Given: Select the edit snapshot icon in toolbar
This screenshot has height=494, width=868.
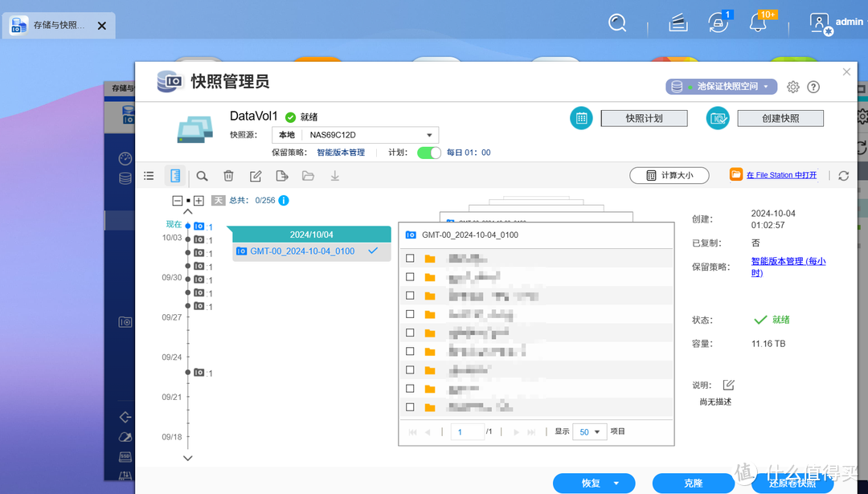Looking at the screenshot, I should click(x=256, y=175).
